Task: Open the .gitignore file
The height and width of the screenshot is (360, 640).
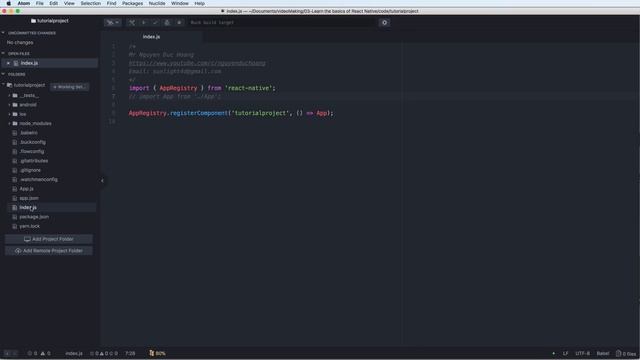Action: (30, 170)
